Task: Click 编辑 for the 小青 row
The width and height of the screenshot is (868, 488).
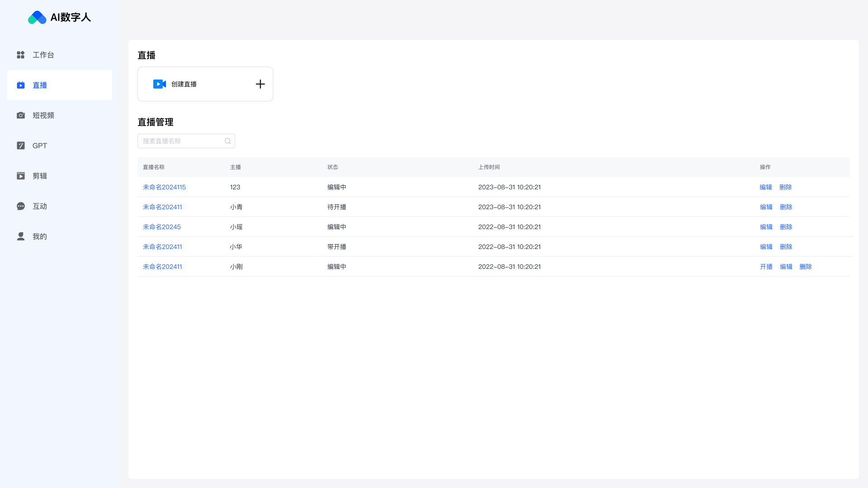Action: (x=766, y=207)
